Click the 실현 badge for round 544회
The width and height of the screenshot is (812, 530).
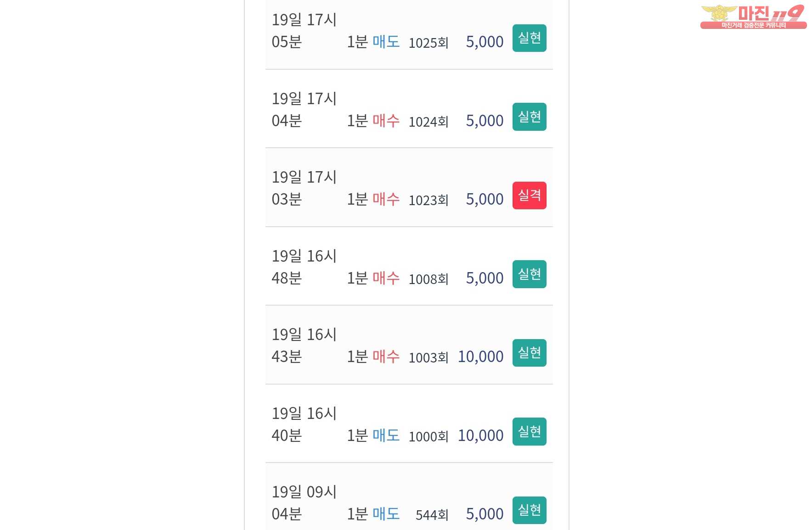[529, 510]
